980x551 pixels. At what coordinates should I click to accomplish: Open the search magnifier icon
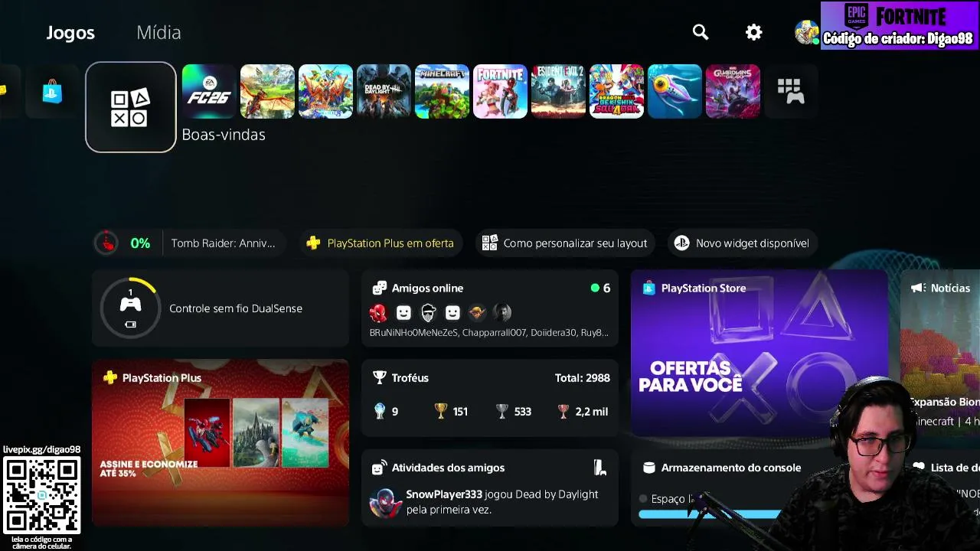pos(701,32)
